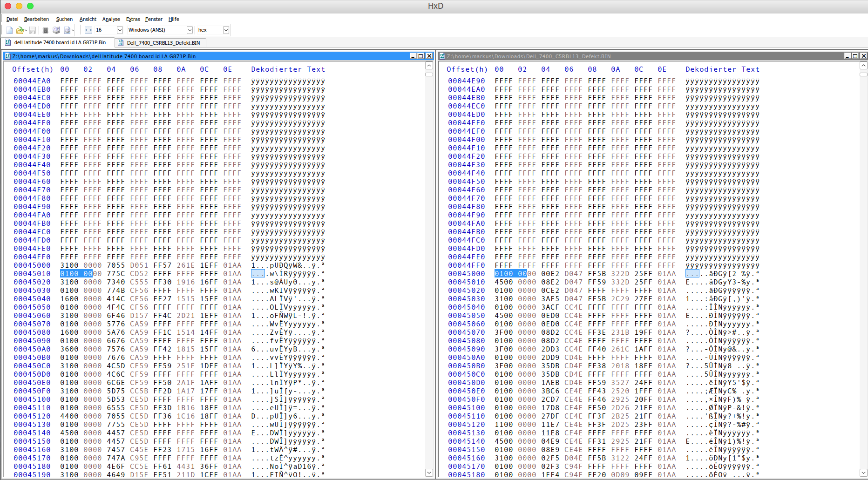Click hex value D051 in left row 00045000
This screenshot has height=480, width=868.
139,265
